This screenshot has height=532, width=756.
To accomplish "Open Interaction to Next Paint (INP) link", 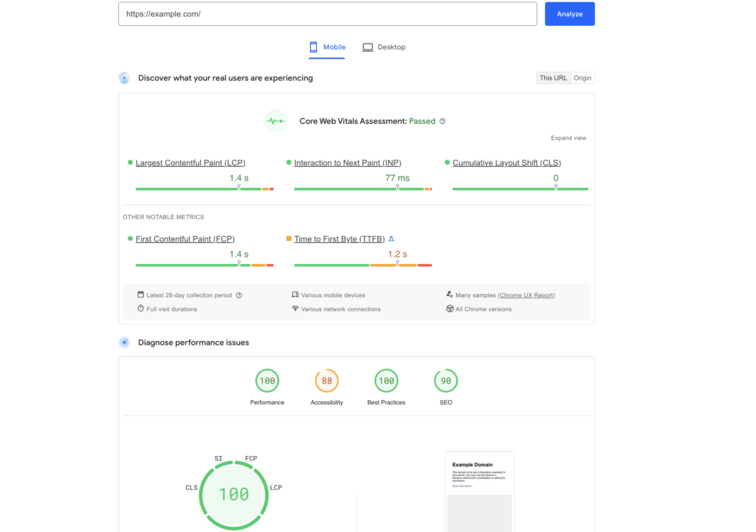I will (348, 163).
